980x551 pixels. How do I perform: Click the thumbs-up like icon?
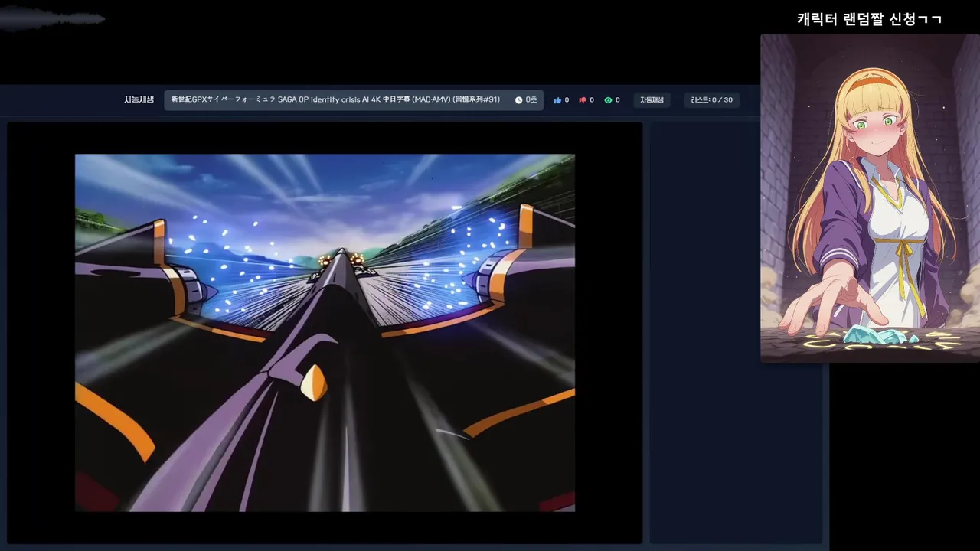[x=557, y=100]
